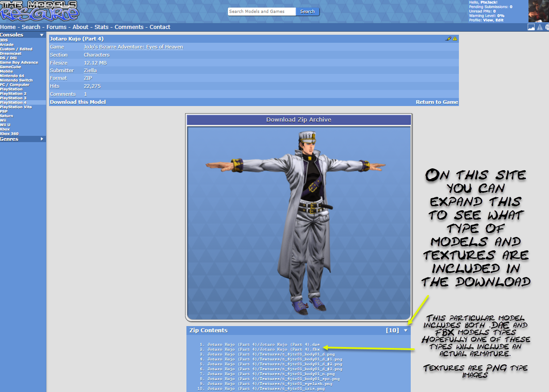Open the Forums menu item

click(x=57, y=27)
